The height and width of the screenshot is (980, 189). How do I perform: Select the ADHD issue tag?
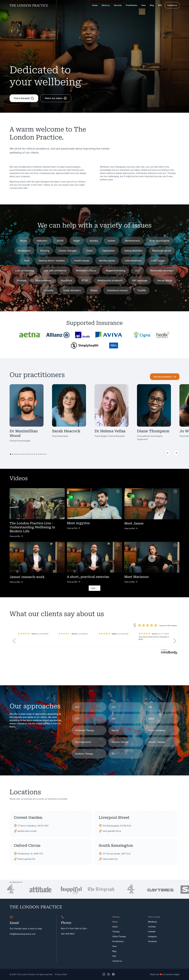pyautogui.click(x=60, y=241)
